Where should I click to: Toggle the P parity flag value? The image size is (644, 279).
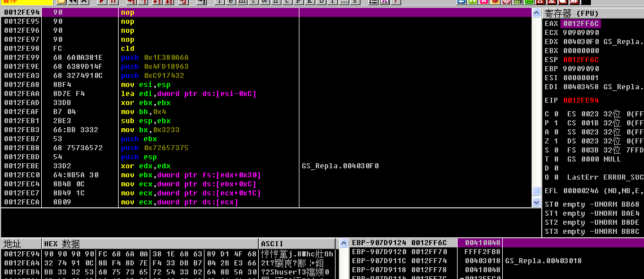pos(556,123)
